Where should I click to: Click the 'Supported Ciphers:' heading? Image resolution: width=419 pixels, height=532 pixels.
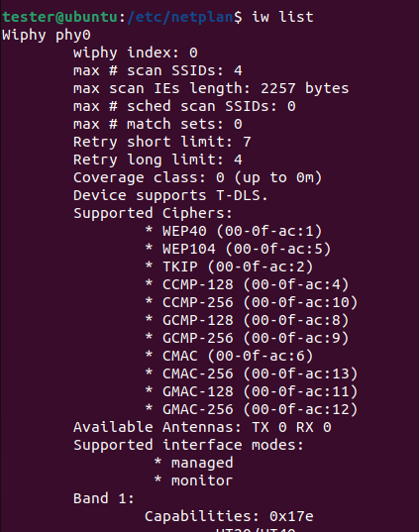pyautogui.click(x=153, y=213)
